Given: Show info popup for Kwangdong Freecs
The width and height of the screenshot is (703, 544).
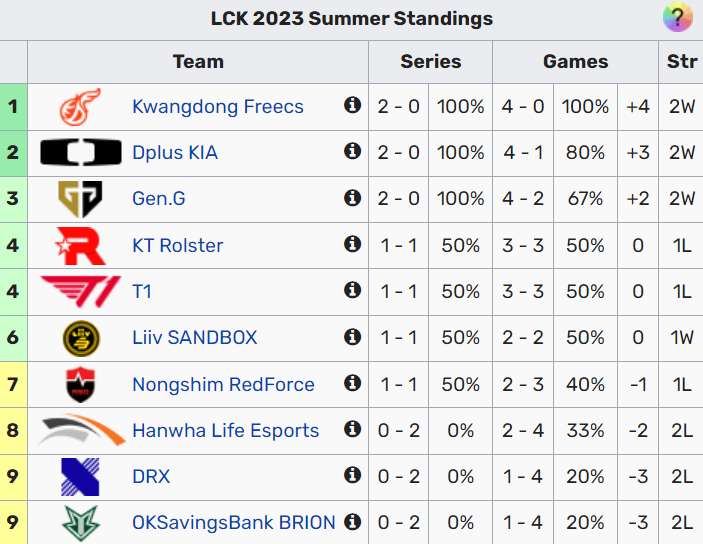Looking at the screenshot, I should pos(352,105).
